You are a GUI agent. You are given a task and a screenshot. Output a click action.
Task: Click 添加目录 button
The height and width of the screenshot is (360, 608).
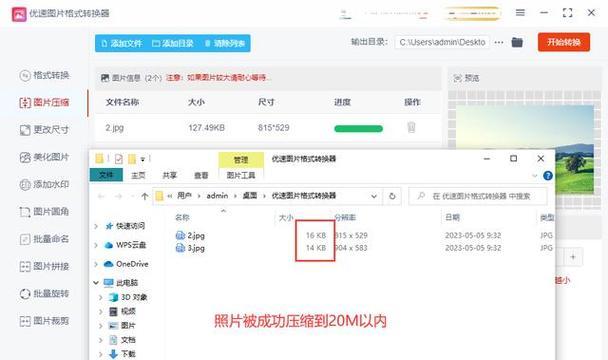coord(173,43)
